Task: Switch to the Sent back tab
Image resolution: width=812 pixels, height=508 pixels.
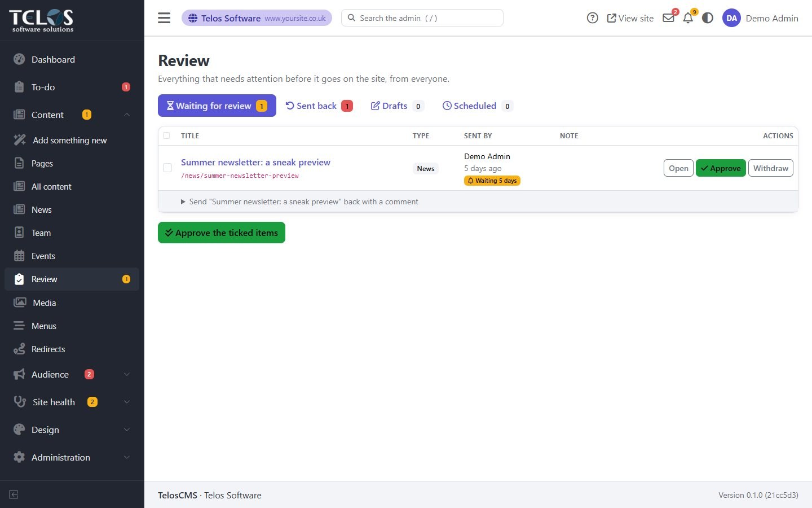Action: point(319,106)
